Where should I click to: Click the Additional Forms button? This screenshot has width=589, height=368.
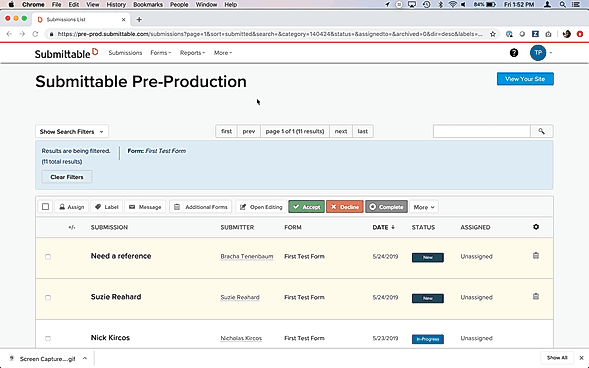(x=201, y=207)
